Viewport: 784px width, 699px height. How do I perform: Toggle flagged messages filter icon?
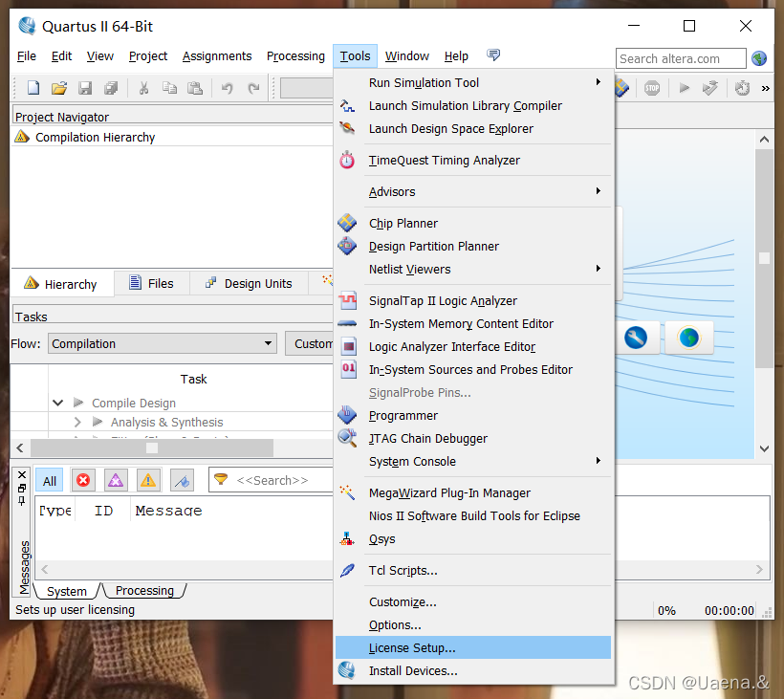click(x=182, y=480)
